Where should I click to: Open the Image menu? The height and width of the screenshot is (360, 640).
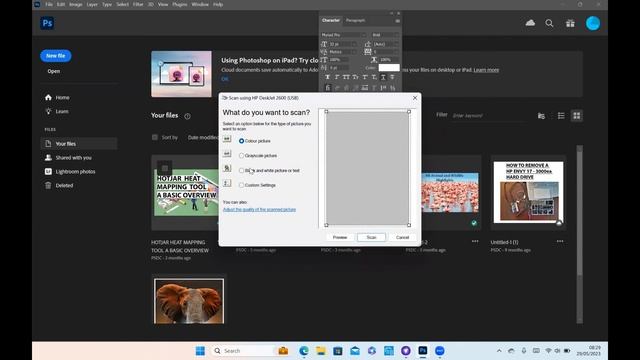(x=76, y=4)
